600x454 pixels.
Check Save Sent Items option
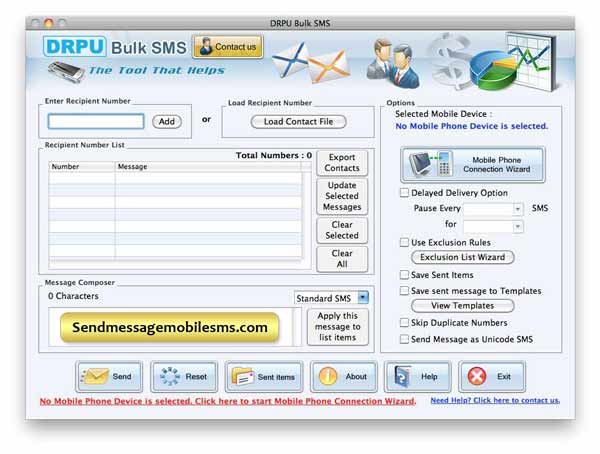coord(404,274)
